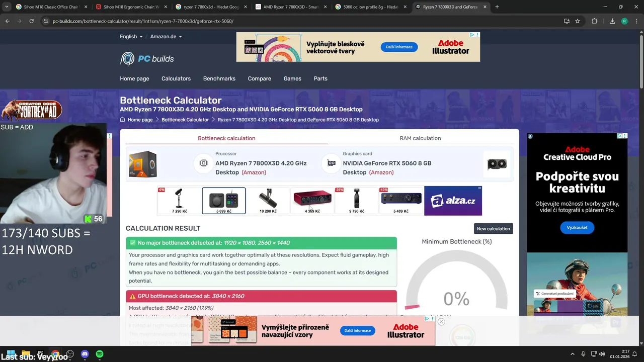Open the Compare menu item

click(260, 78)
